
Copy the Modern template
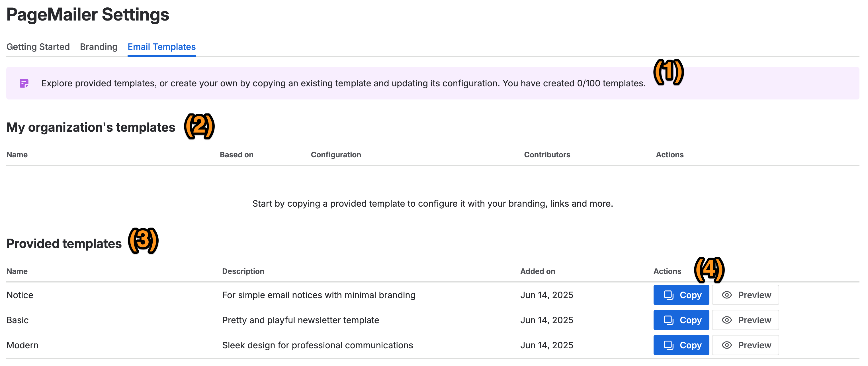point(681,345)
